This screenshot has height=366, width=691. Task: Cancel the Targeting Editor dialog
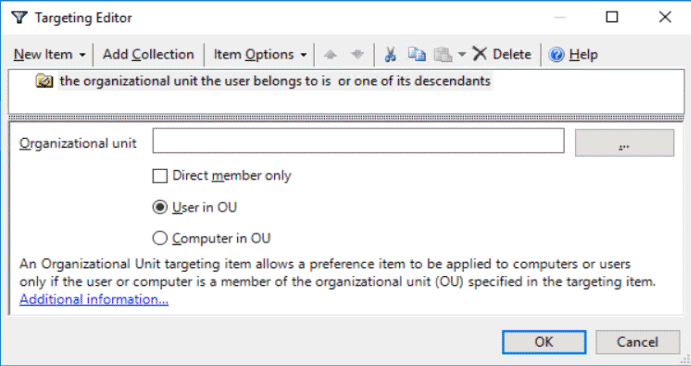(638, 342)
